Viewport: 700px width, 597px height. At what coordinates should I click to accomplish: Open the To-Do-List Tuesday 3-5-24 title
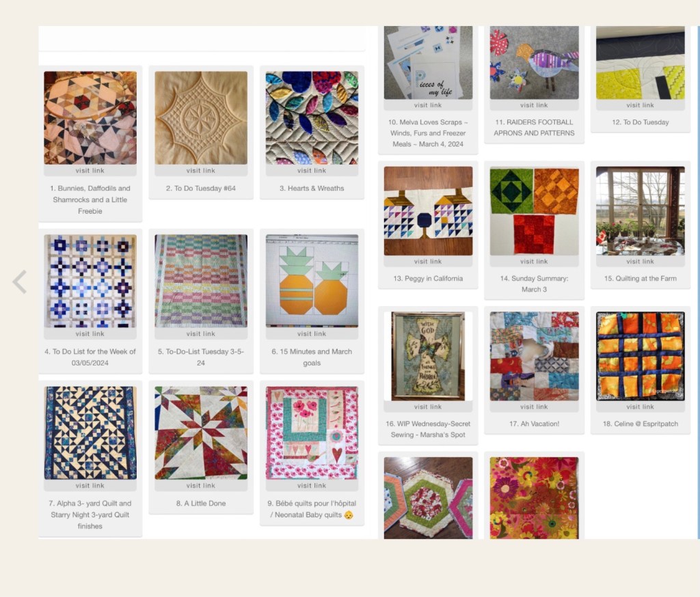pos(201,357)
